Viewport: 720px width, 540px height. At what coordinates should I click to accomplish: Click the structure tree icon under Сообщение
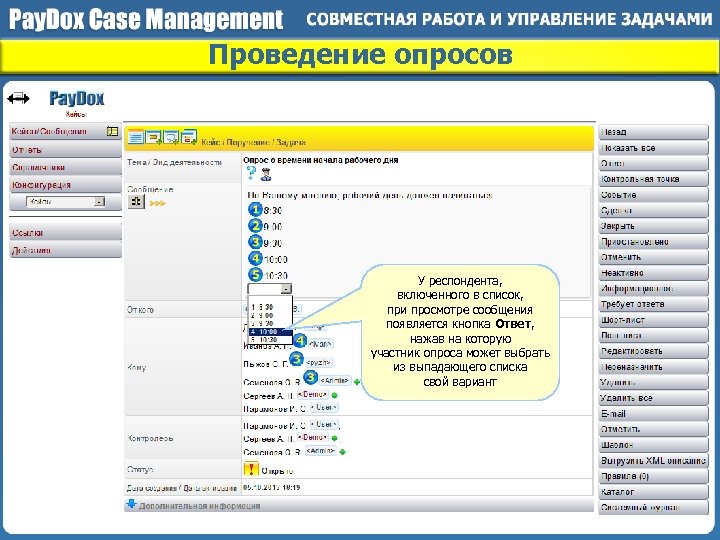pyautogui.click(x=136, y=201)
